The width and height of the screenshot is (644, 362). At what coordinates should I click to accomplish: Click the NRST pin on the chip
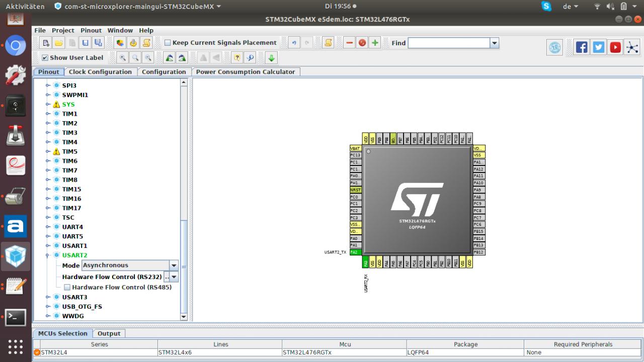[x=356, y=190]
